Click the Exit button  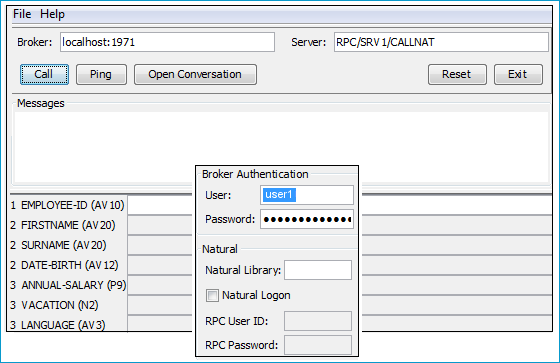[x=518, y=74]
